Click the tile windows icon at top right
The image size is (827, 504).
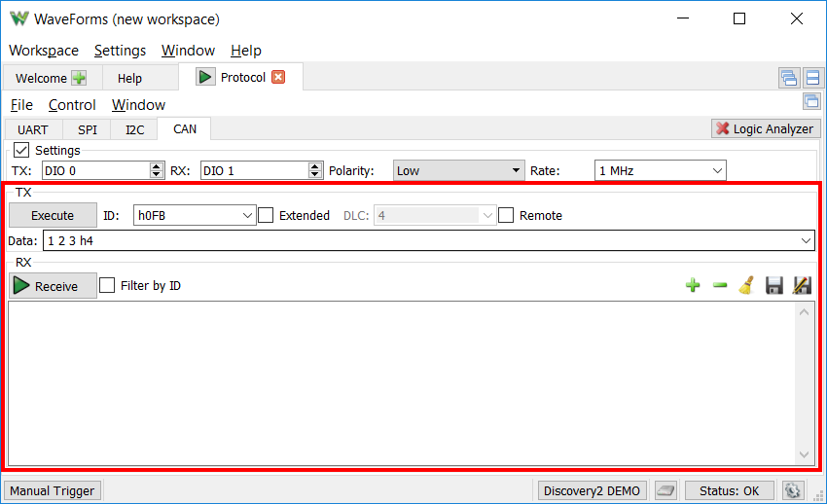click(812, 78)
